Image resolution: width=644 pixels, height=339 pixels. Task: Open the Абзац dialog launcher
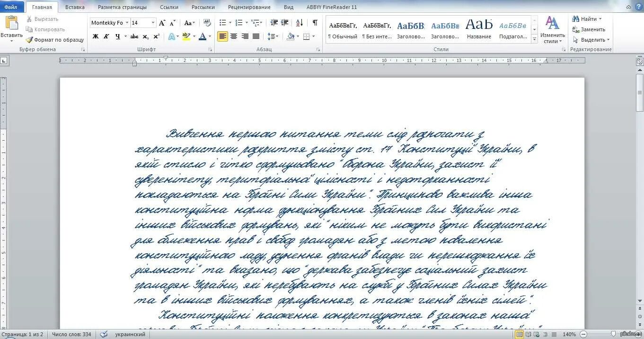tap(319, 49)
